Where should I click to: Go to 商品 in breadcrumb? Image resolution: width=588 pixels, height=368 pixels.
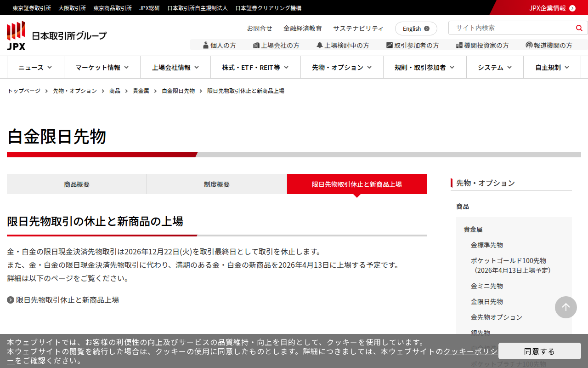click(115, 91)
